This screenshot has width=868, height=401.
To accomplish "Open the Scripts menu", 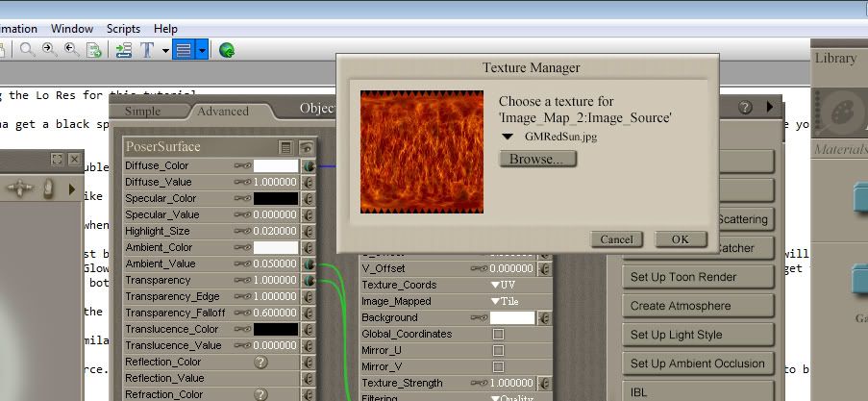I will [123, 29].
